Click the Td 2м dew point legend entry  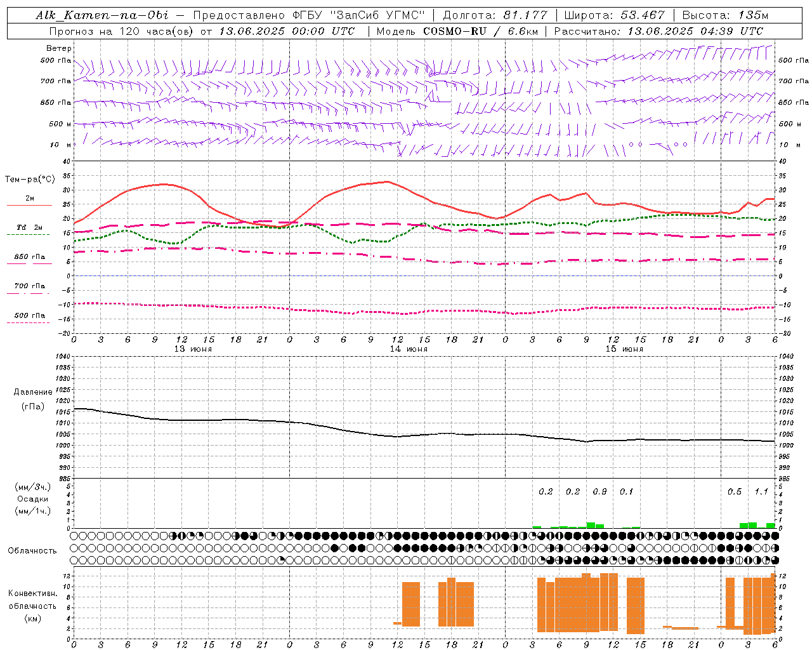(x=30, y=227)
